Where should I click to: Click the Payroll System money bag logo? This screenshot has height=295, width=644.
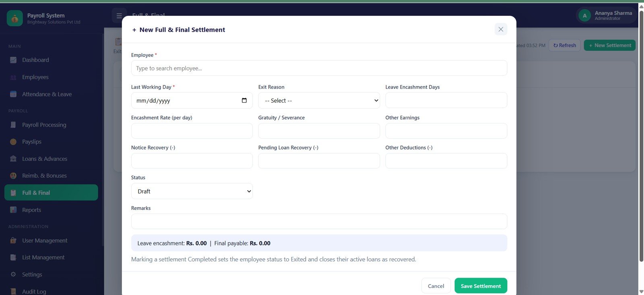(x=15, y=18)
